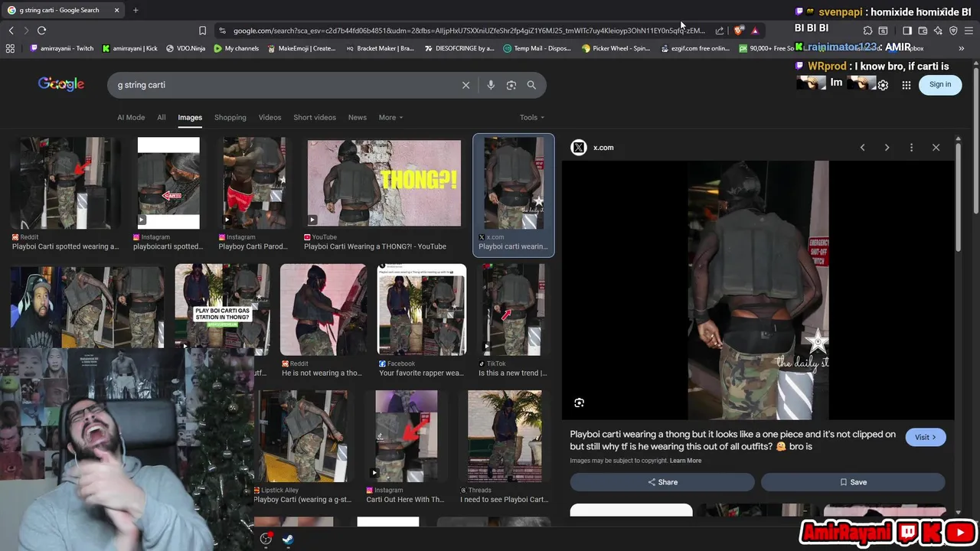
Task: Bookmark this page icon
Action: pyautogui.click(x=202, y=31)
